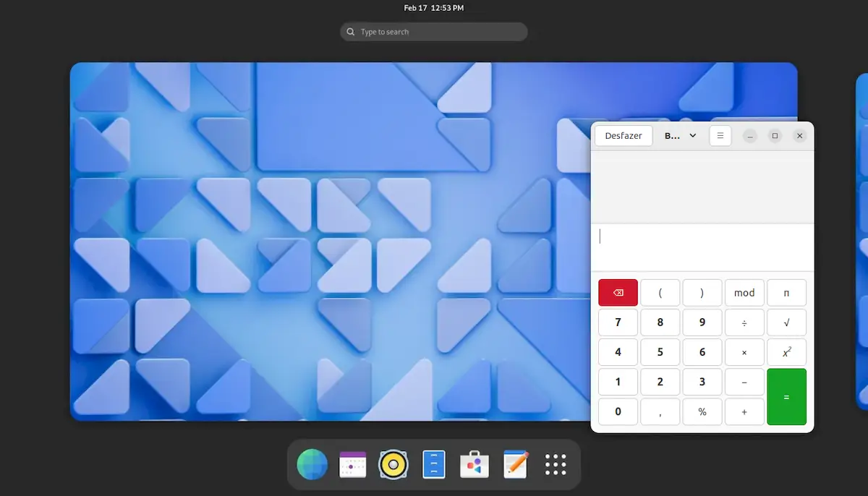Open the Files manager from the dock
This screenshot has height=496, width=868.
[434, 464]
